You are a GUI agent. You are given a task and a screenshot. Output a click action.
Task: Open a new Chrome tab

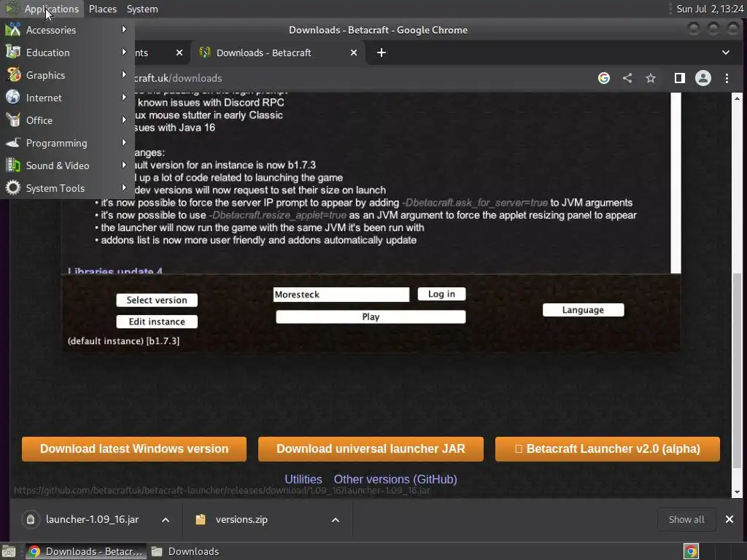pyautogui.click(x=382, y=52)
